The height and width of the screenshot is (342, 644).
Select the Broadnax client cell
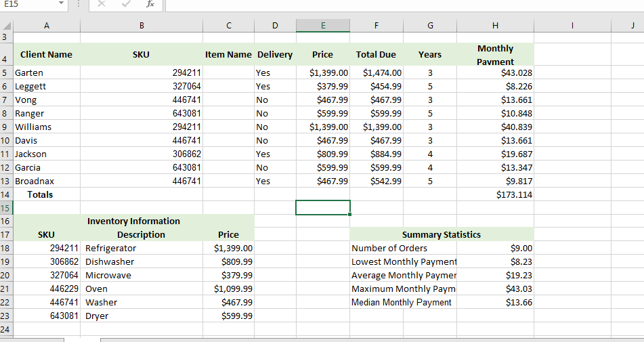coord(47,181)
